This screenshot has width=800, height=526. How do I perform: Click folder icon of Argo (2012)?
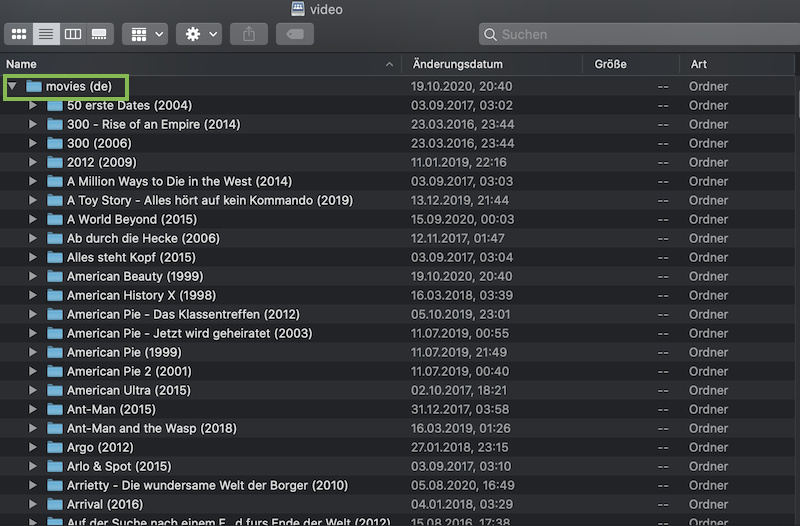pos(55,447)
